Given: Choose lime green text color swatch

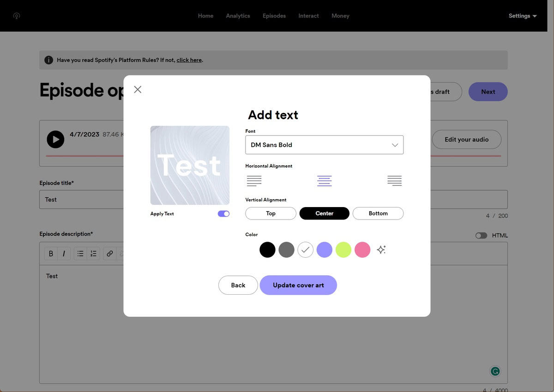Looking at the screenshot, I should [x=343, y=249].
